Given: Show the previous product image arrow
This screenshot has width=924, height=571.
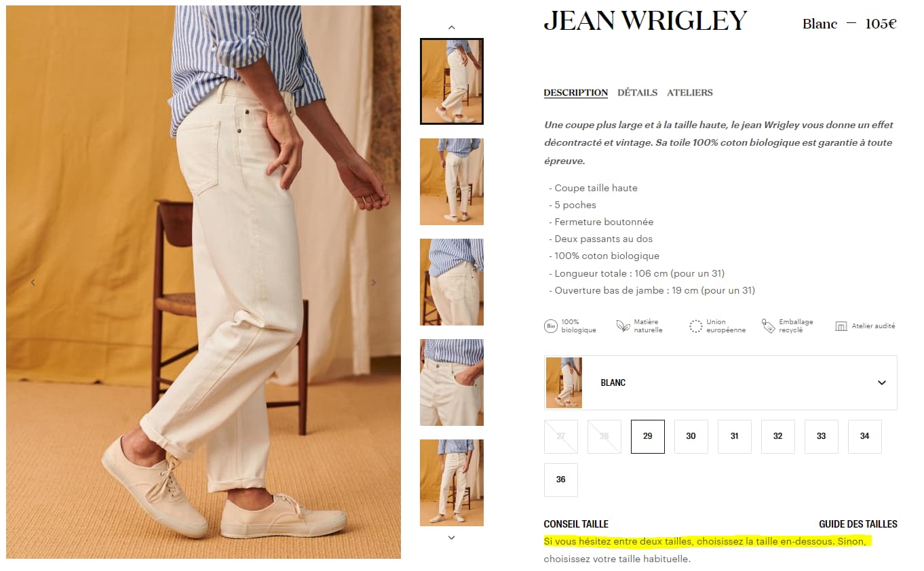Looking at the screenshot, I should [x=33, y=283].
